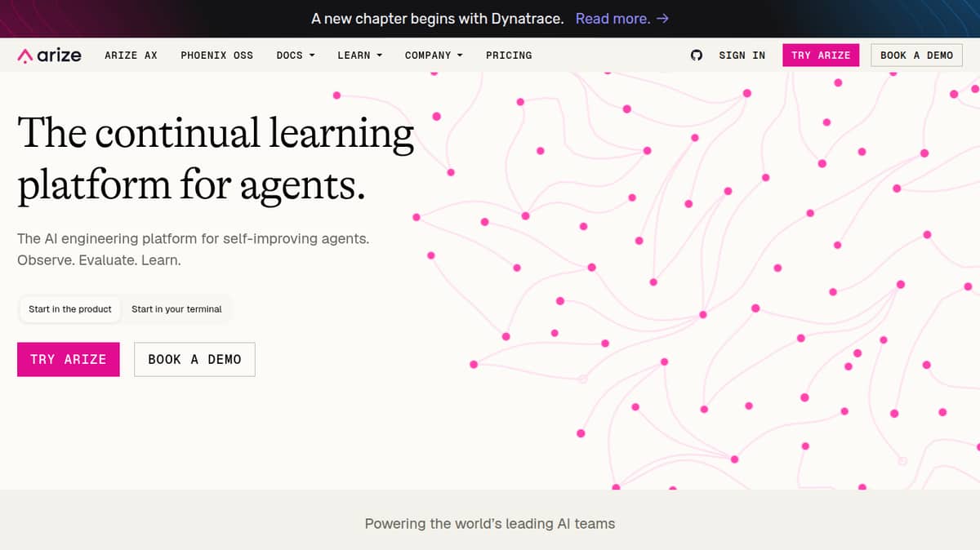The image size is (980, 550).
Task: Click Try Arize in the header
Action: click(x=821, y=55)
